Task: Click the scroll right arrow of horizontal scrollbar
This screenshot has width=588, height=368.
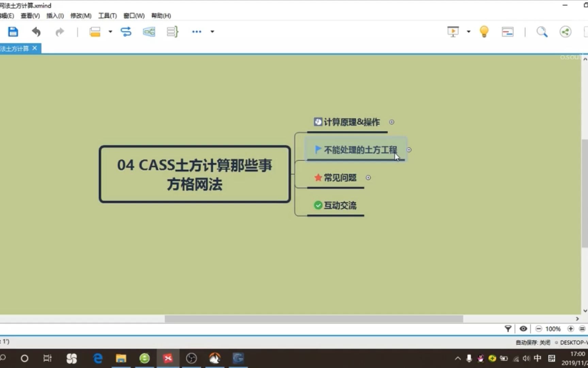Action: pyautogui.click(x=577, y=319)
